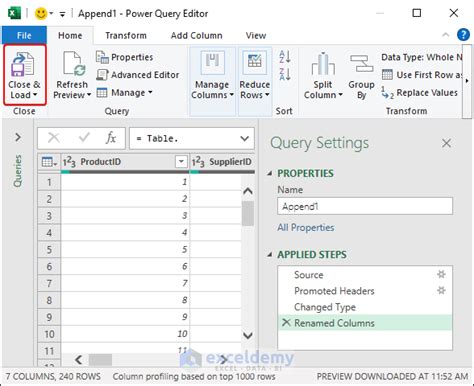Collapse the APPLIED STEPS section triangle
The width and height of the screenshot is (474, 386).
coord(270,255)
